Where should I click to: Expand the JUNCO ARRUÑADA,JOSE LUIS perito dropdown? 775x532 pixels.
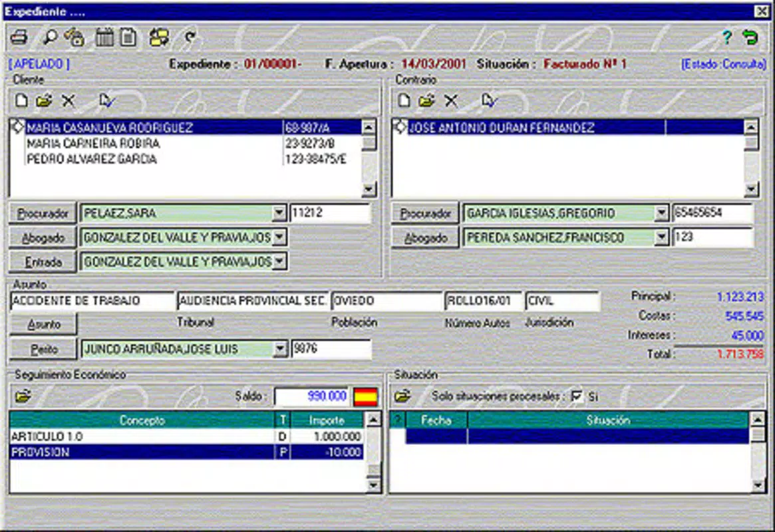(x=280, y=349)
